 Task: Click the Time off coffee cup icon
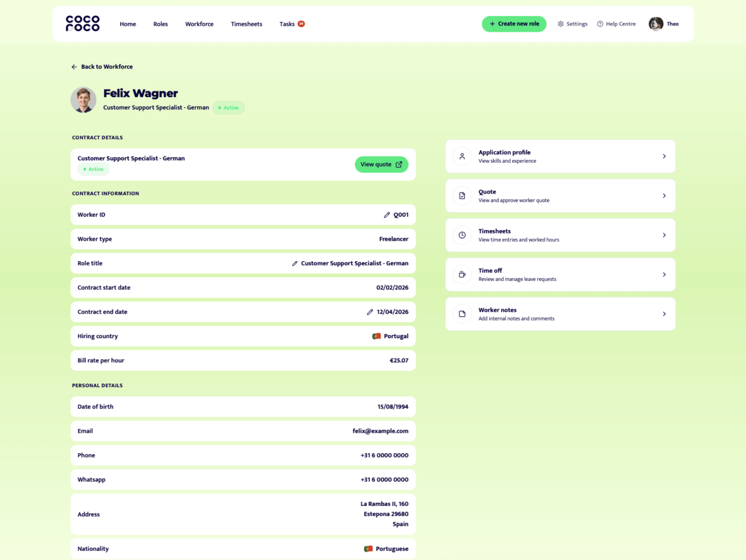(x=462, y=275)
